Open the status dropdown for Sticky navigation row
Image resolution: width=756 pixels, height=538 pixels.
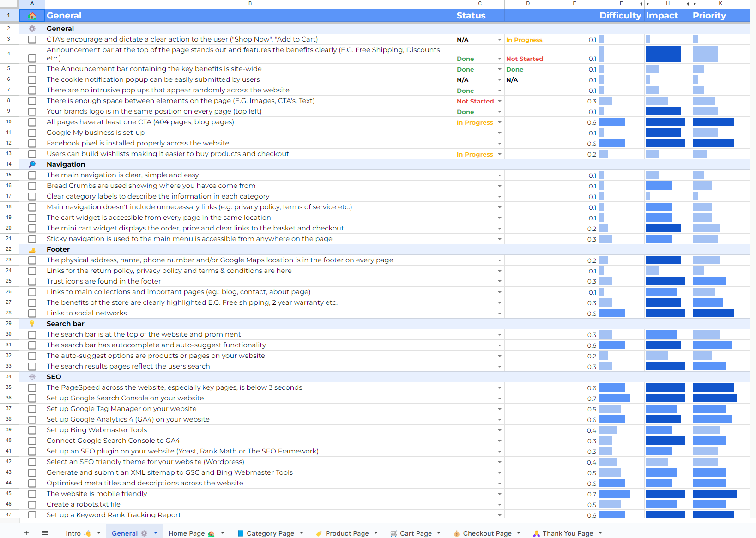tap(500, 239)
